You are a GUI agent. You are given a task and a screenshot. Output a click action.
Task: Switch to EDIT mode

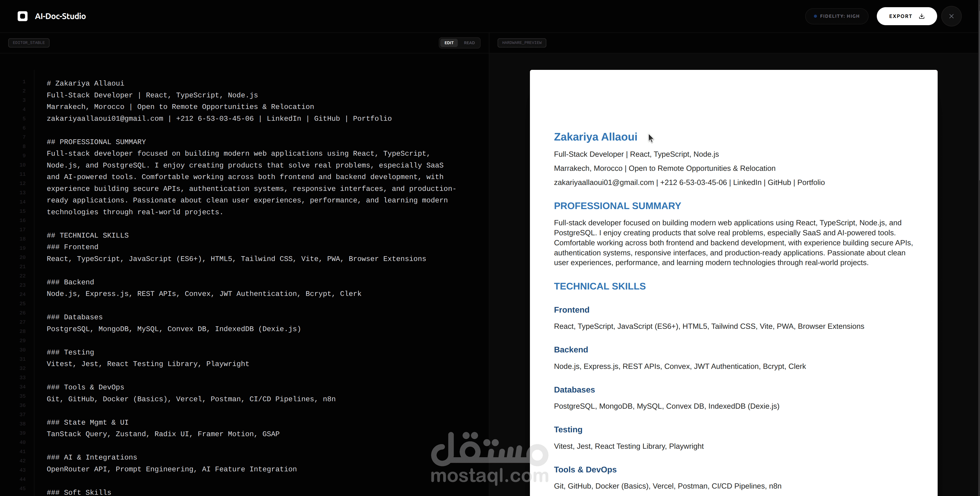pos(449,43)
